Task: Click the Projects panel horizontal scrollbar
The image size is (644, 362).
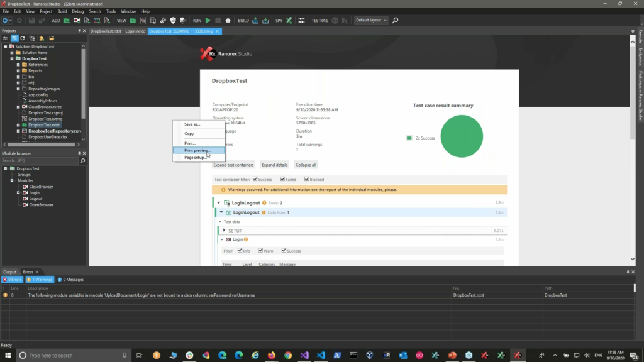Action: pyautogui.click(x=42, y=145)
